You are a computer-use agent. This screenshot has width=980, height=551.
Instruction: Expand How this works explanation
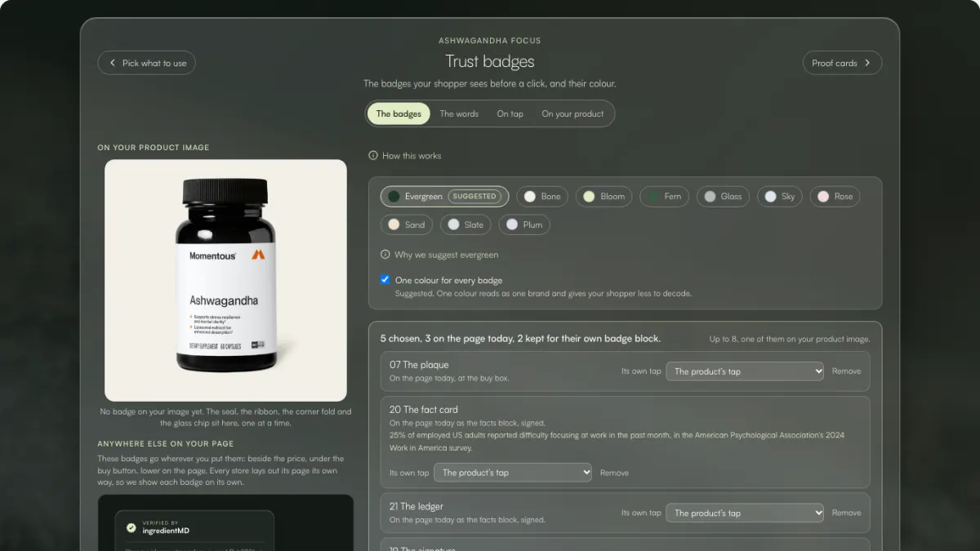404,156
